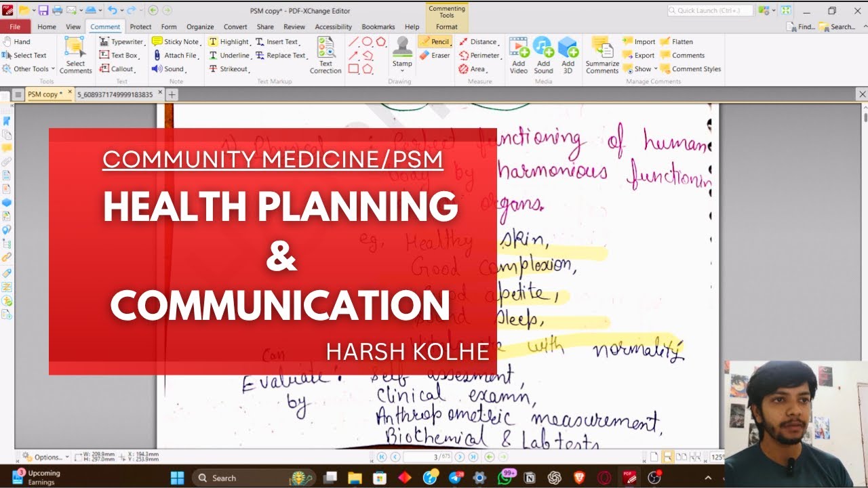
Task: Toggle two pages layout in status bar
Action: [x=681, y=457]
